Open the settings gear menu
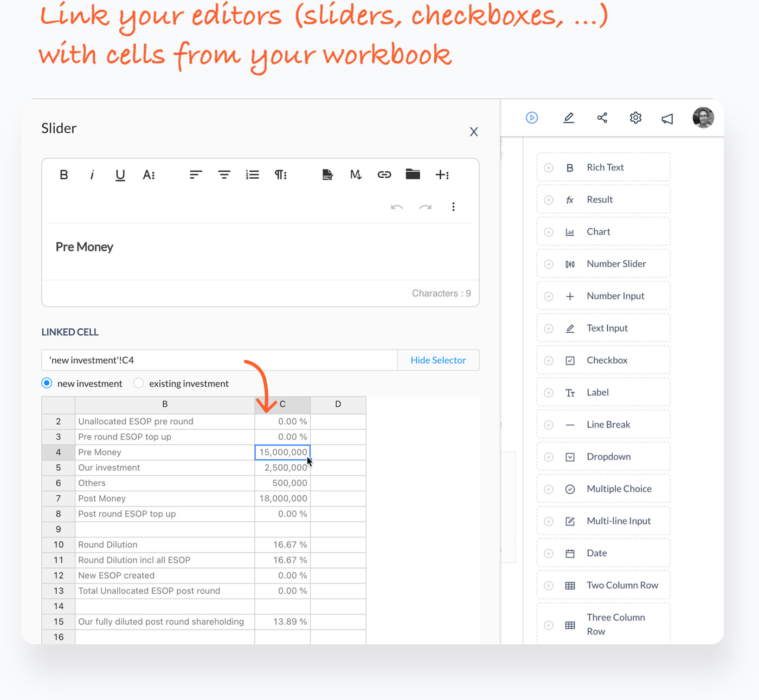The width and height of the screenshot is (759, 700). tap(635, 118)
